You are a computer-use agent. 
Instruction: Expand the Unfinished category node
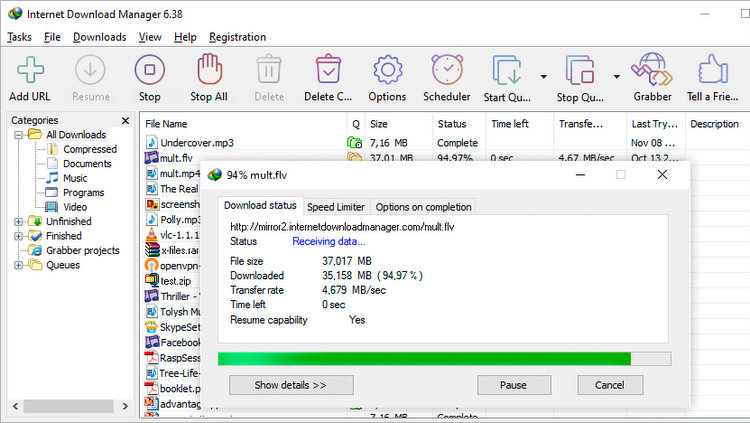[x=18, y=222]
